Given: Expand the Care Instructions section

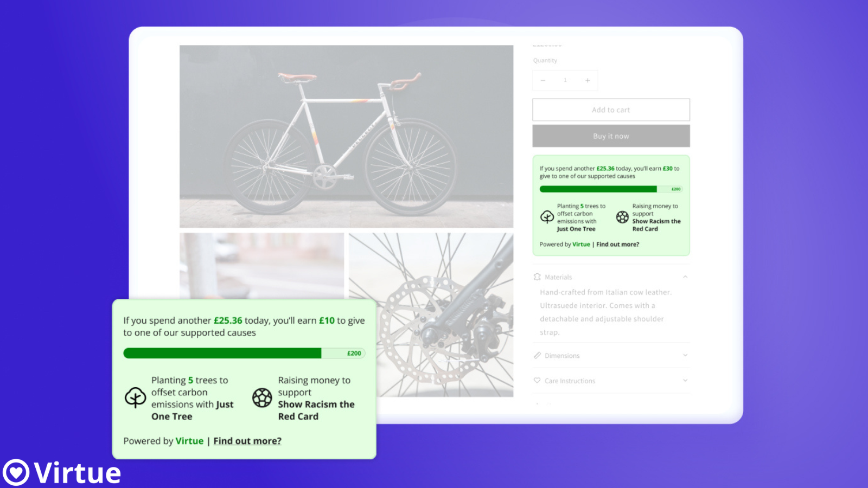Looking at the screenshot, I should click(x=611, y=381).
